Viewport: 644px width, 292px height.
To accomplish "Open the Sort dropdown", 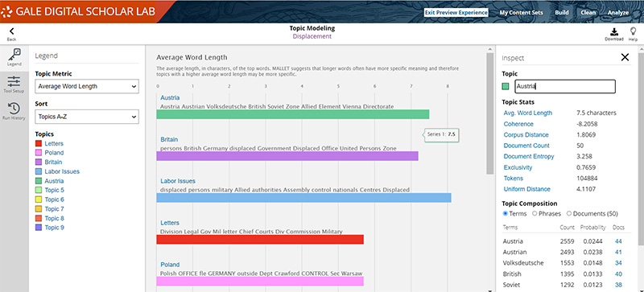I will [x=87, y=117].
